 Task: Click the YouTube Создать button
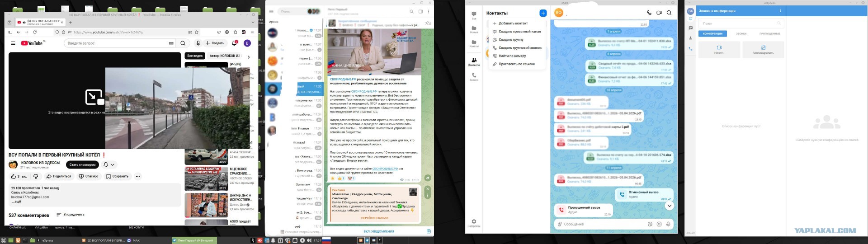[215, 43]
